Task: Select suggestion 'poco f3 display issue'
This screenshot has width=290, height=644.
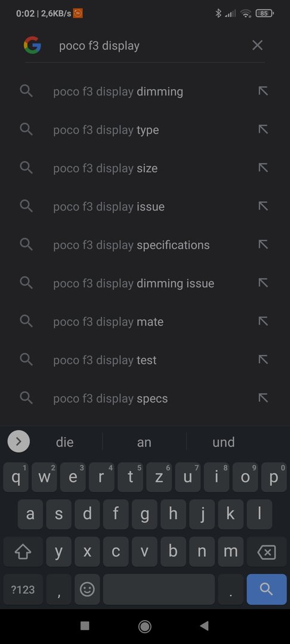Action: 145,206
